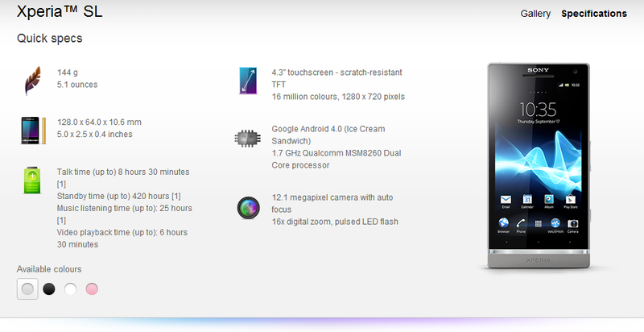644x332 pixels.
Task: Click the Standby time 420 hours text
Action: coord(118,196)
